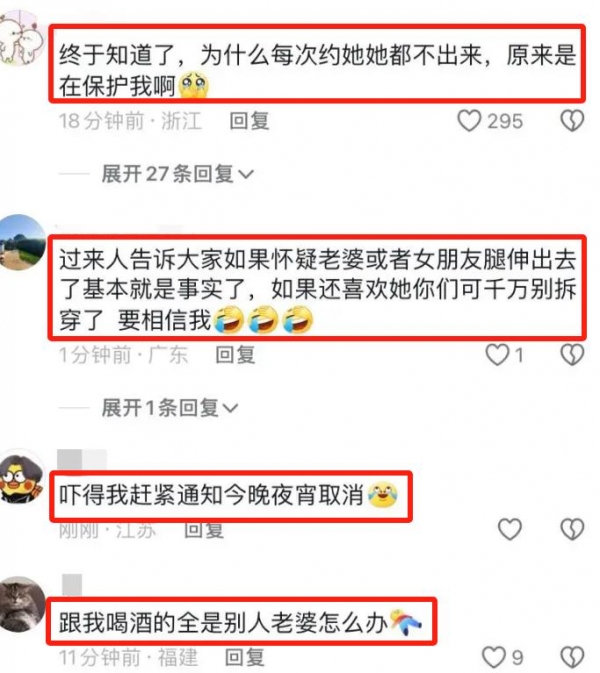Like the Jiangsu comment about 夜宵取消

[x=509, y=529]
